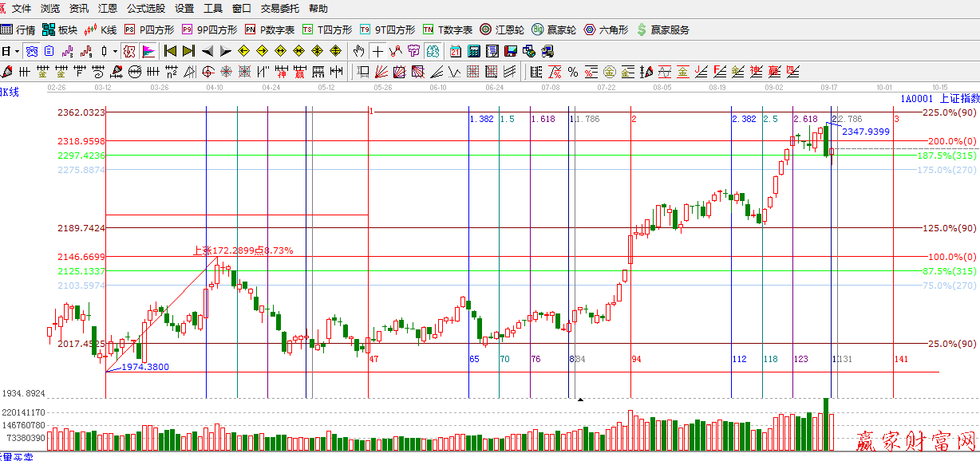This screenshot has width=980, height=461.
Task: Toggle the red-bordered pattern button
Action: point(129,51)
